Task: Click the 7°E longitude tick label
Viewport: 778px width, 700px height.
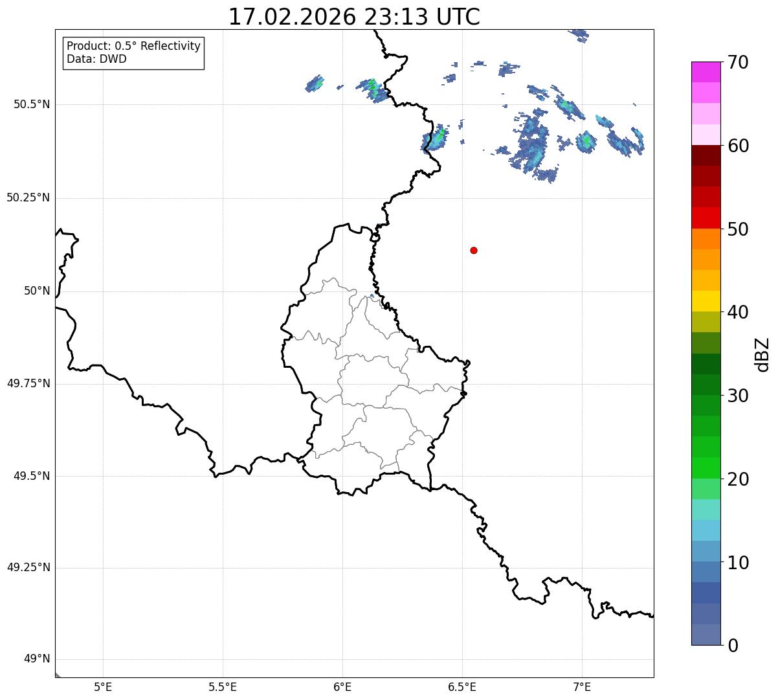Action: pyautogui.click(x=582, y=686)
